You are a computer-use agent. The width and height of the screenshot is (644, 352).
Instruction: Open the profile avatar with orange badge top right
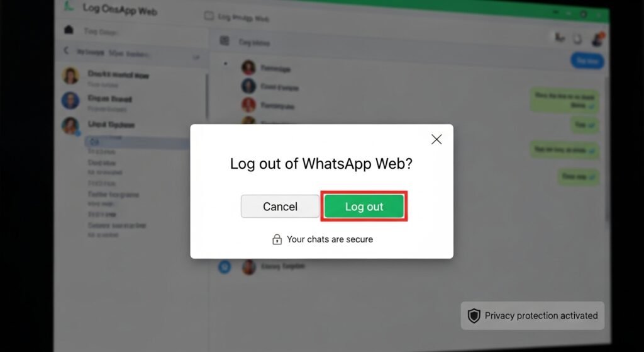coord(597,38)
